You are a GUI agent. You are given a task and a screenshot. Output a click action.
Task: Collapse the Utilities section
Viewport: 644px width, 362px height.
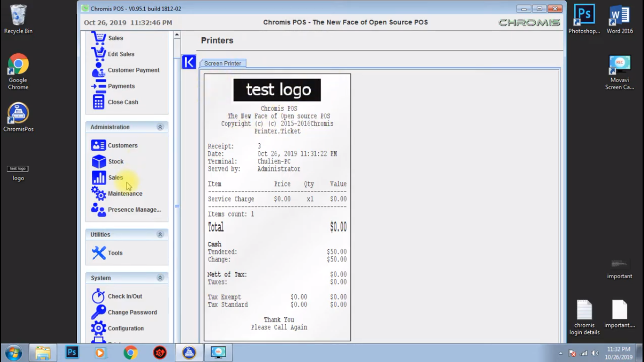(161, 234)
